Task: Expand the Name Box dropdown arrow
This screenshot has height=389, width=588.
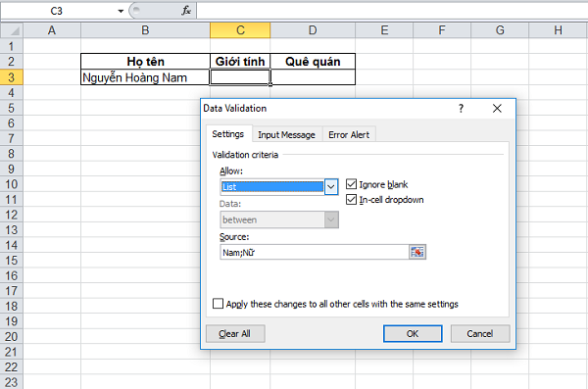Action: pyautogui.click(x=121, y=11)
